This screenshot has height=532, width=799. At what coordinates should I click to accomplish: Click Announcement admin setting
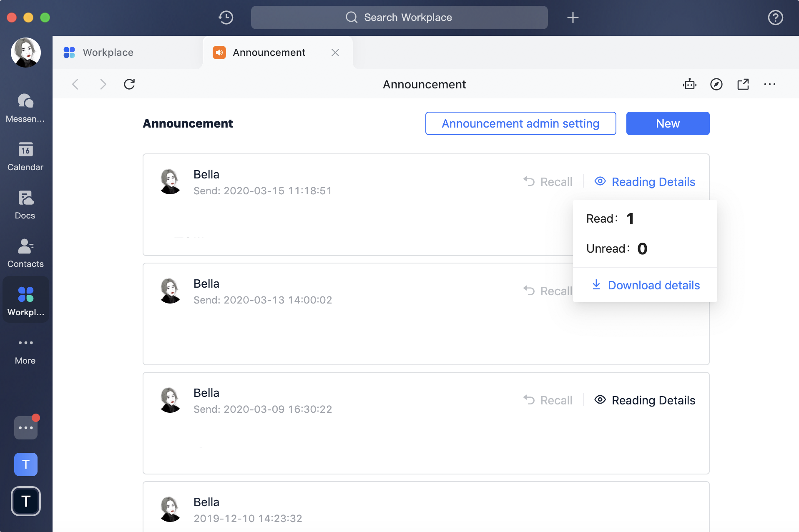[x=520, y=123]
